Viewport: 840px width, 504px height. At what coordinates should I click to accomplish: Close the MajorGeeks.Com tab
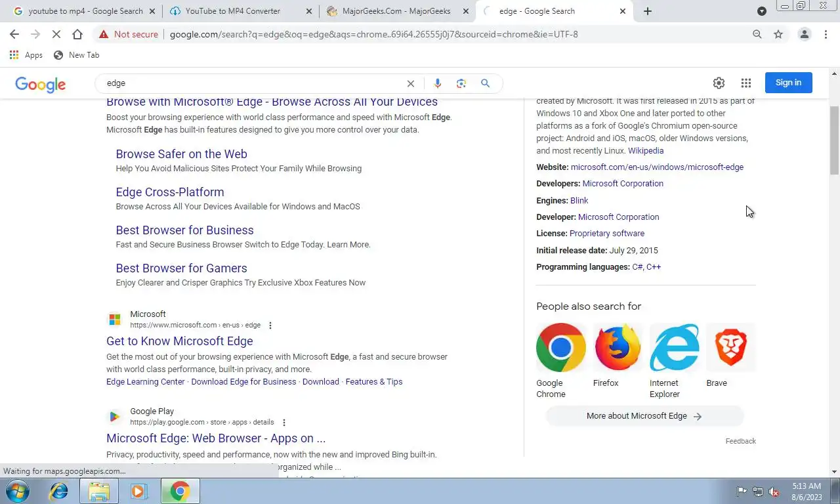pos(466,11)
